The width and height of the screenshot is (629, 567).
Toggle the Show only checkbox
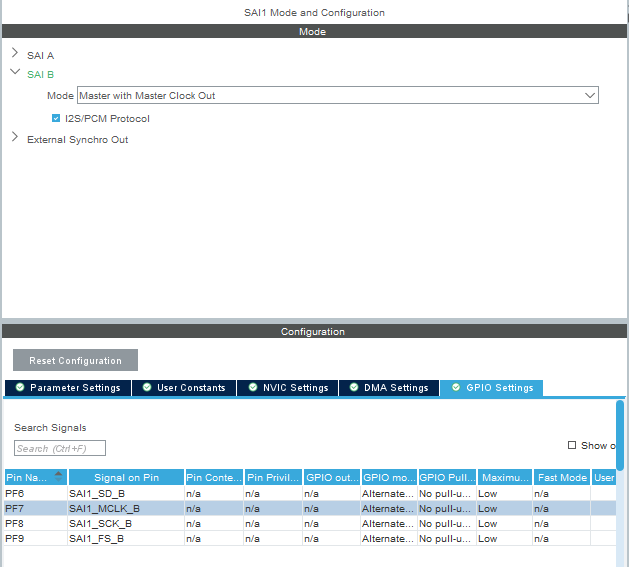(572, 445)
